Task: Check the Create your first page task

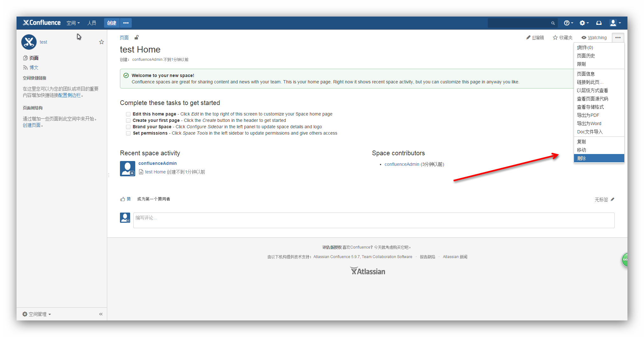Action: pyautogui.click(x=128, y=120)
